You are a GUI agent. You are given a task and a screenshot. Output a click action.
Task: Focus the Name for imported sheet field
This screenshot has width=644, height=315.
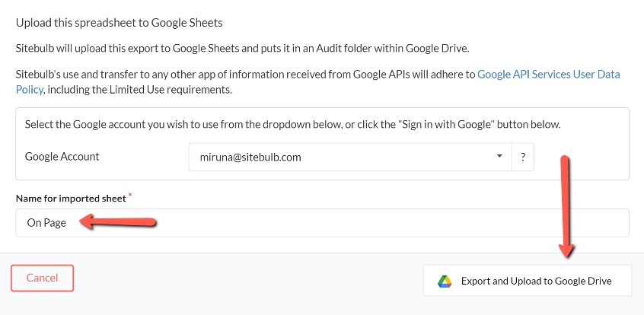tap(323, 223)
